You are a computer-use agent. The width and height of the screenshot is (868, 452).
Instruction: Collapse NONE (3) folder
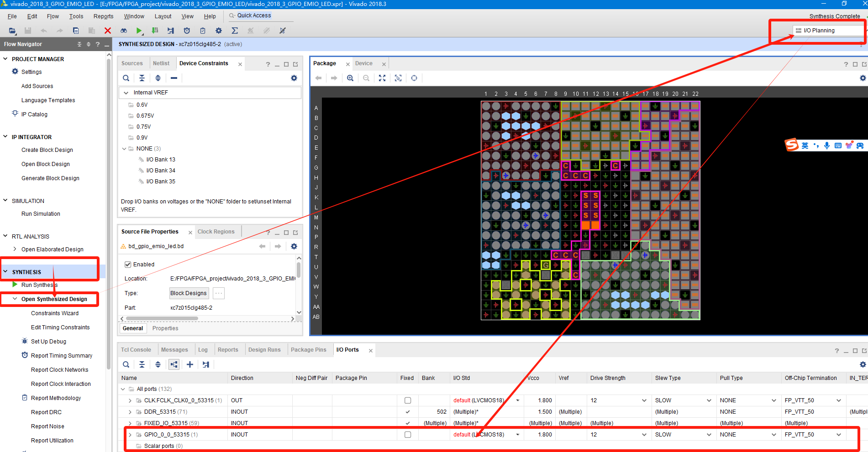pyautogui.click(x=124, y=149)
